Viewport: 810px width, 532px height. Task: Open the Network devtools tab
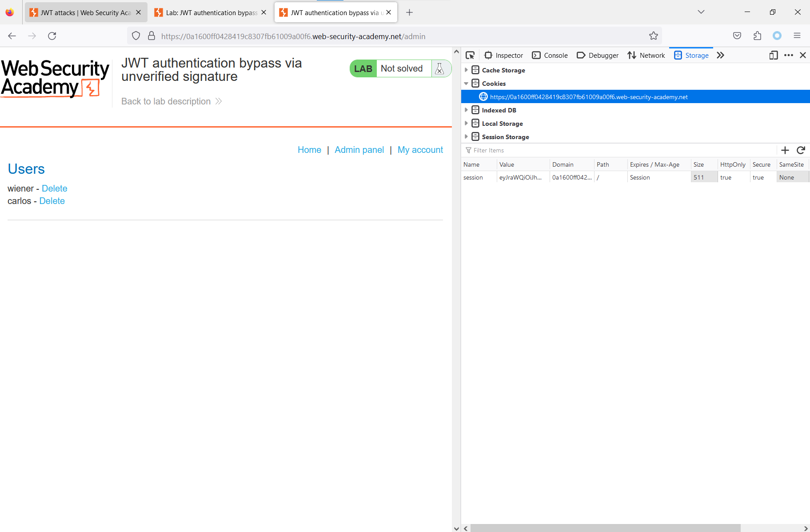click(x=646, y=55)
